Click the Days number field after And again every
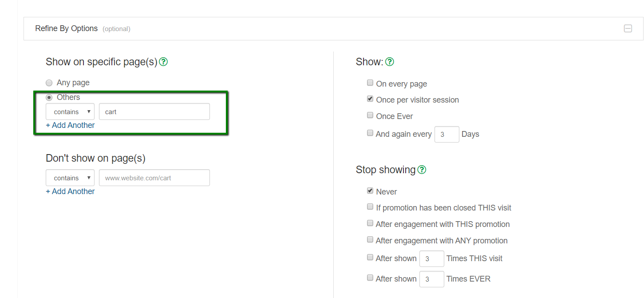 coord(446,134)
